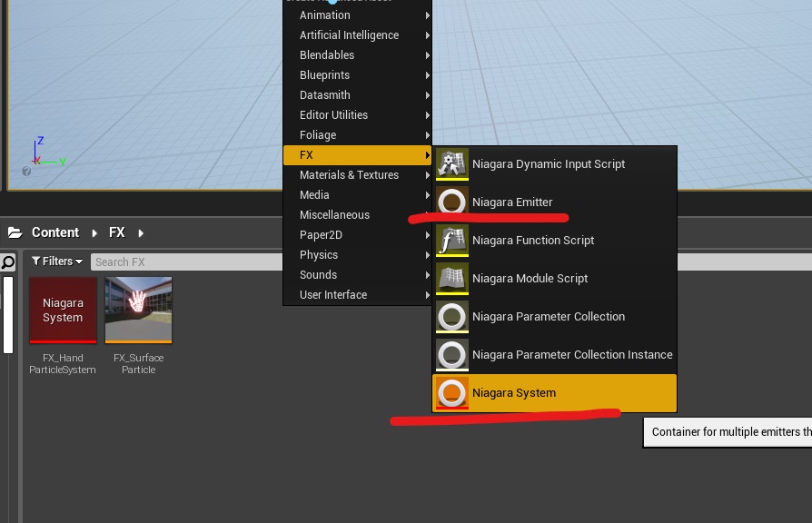
Task: Click the search magnifier icon
Action: click(8, 262)
